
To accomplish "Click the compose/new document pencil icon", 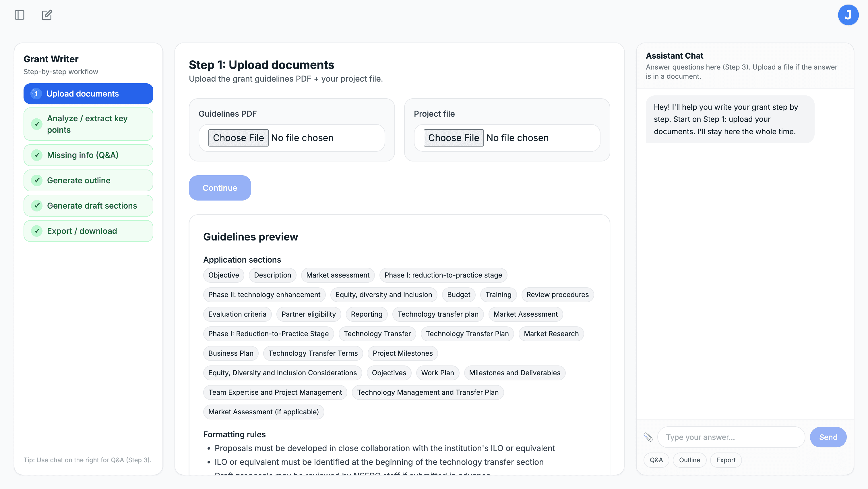I will point(46,15).
